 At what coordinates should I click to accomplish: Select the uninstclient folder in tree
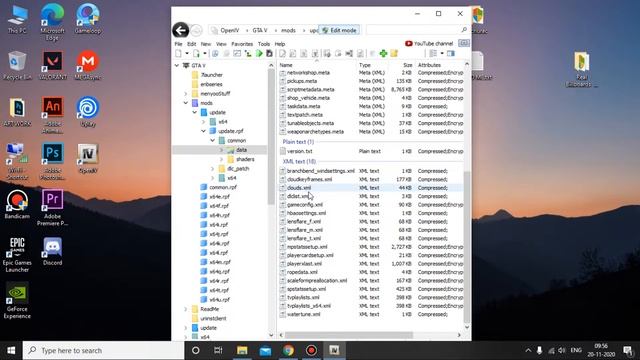coord(213,318)
